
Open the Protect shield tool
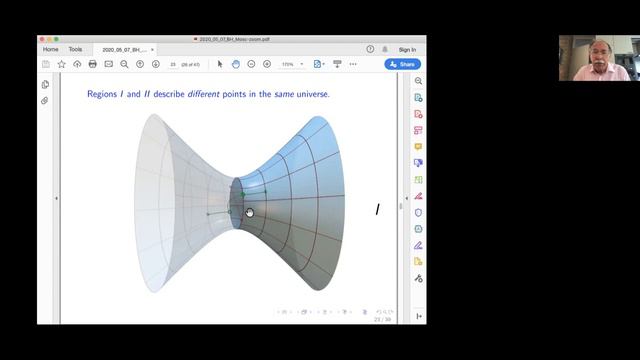pyautogui.click(x=418, y=213)
